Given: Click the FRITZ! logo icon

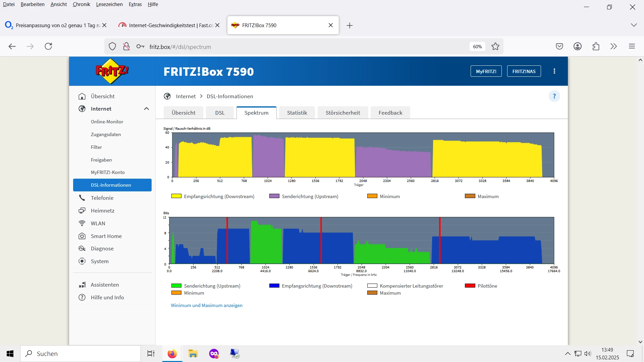Looking at the screenshot, I should (x=112, y=71).
